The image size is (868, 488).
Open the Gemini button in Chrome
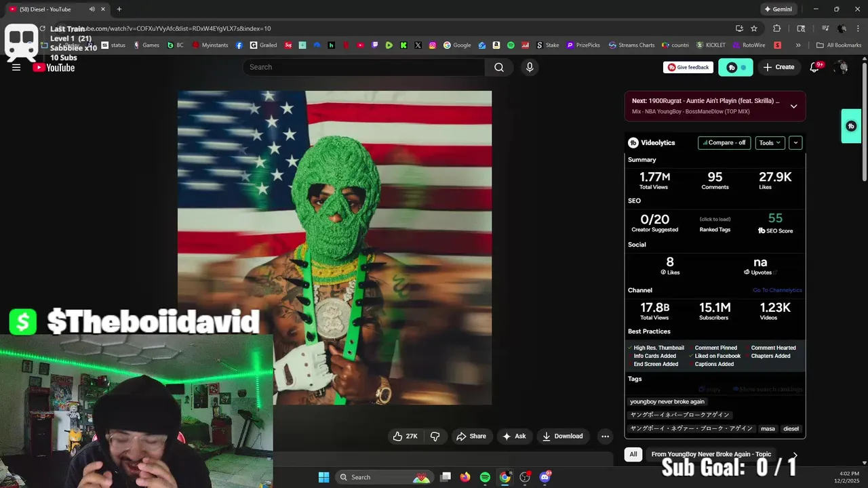tap(778, 9)
